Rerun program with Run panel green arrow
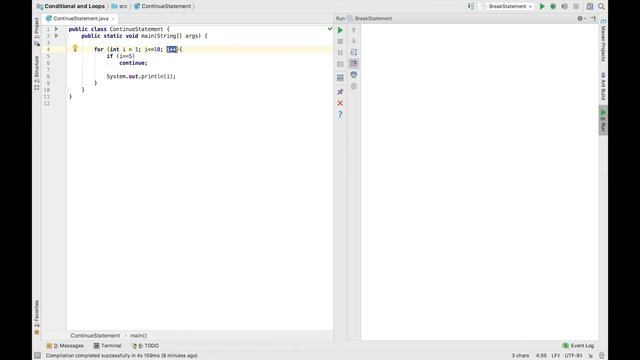This screenshot has width=640, height=360. (x=340, y=30)
